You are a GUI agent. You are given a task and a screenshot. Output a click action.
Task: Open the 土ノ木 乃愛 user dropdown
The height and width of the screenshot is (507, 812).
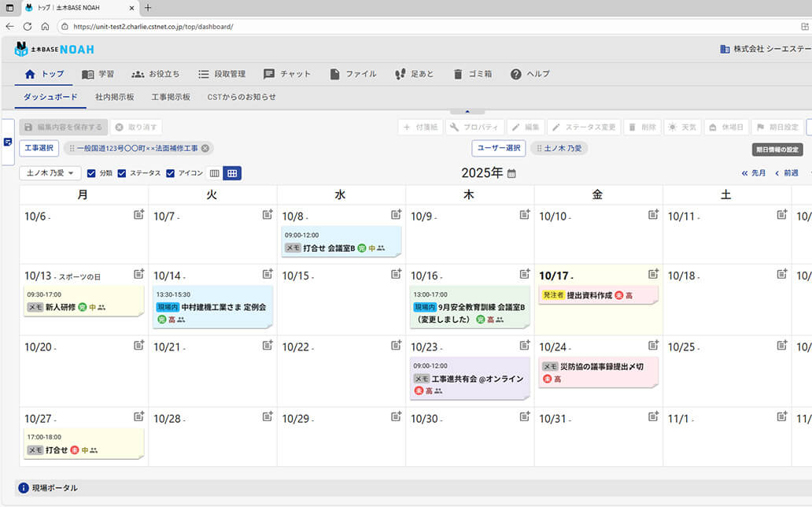tap(50, 173)
